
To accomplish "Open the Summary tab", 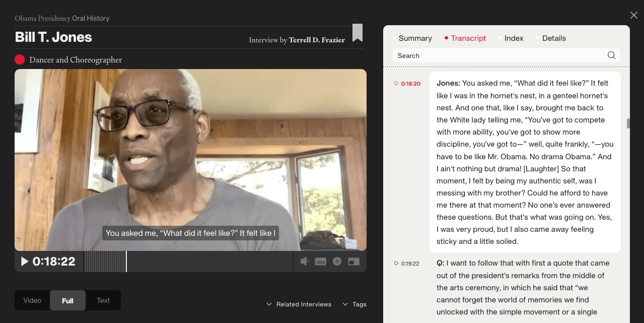I will coord(415,38).
